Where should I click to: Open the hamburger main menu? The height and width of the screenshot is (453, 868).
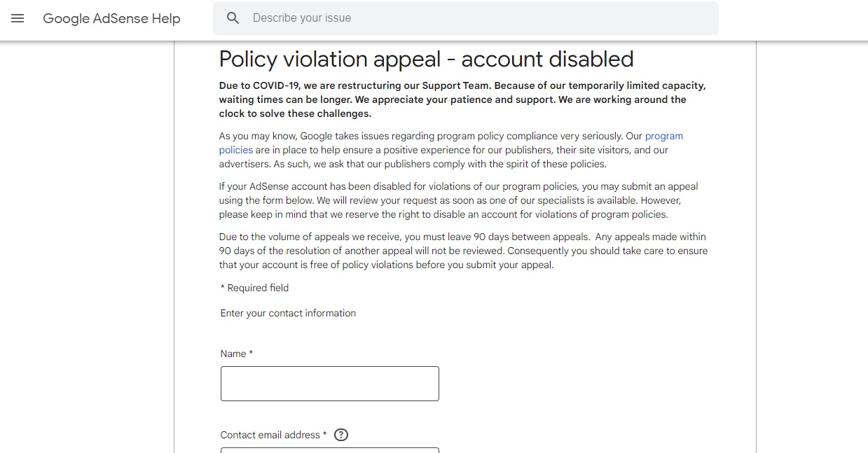(x=18, y=18)
